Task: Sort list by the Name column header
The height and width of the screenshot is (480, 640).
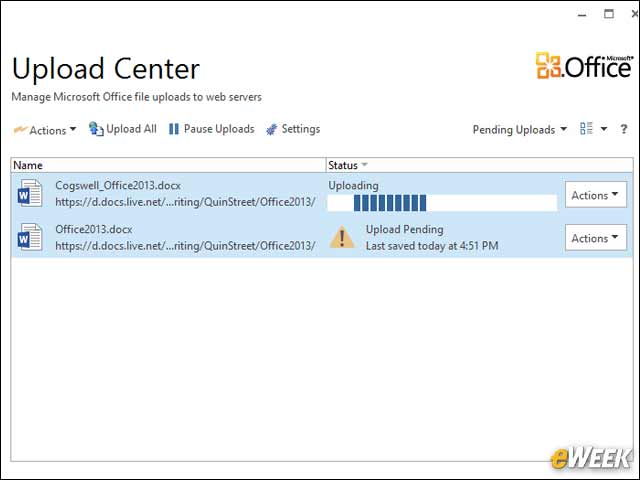Action: (x=169, y=165)
